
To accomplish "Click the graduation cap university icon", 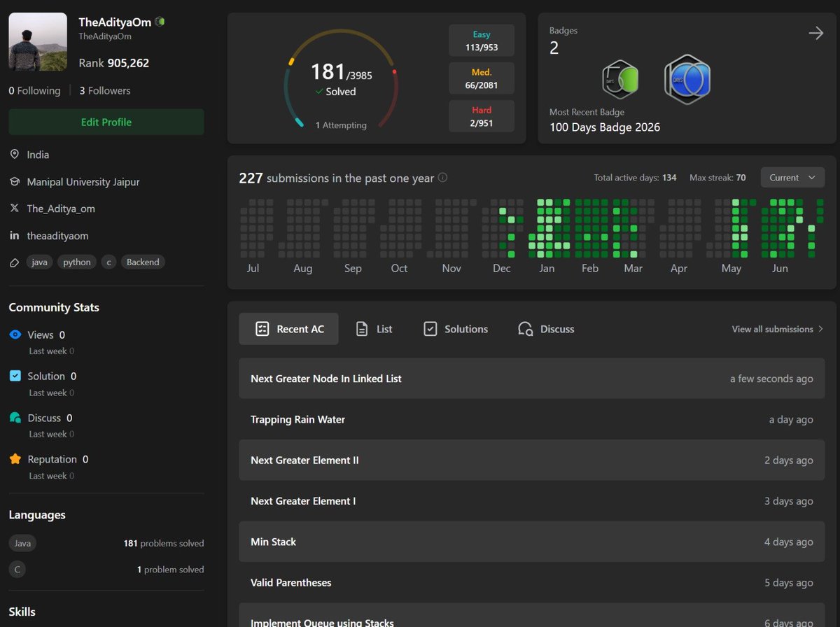I will (15, 182).
